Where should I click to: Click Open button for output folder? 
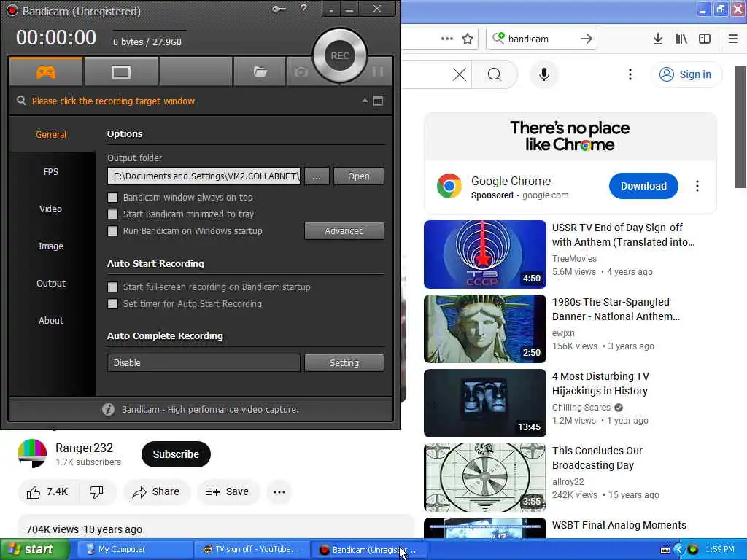pos(359,176)
